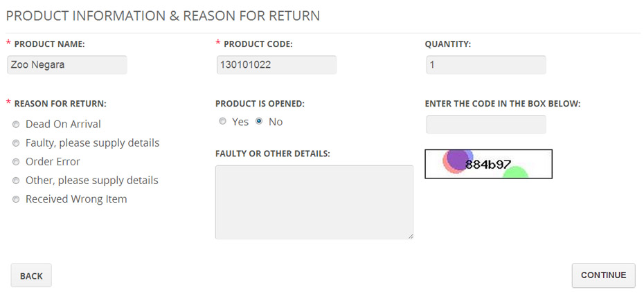Select Received Wrong Item radio button
This screenshot has width=644, height=294.
click(x=16, y=199)
